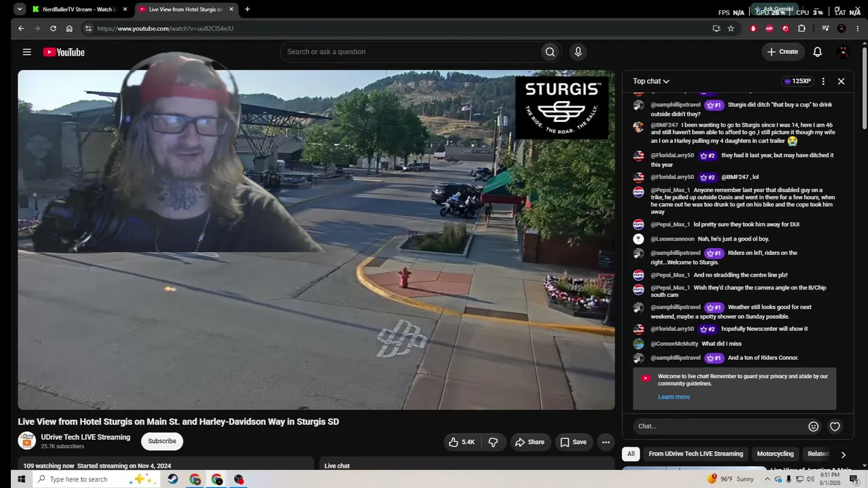Click the video title text
Screen dimensions: 868x488
[178, 422]
